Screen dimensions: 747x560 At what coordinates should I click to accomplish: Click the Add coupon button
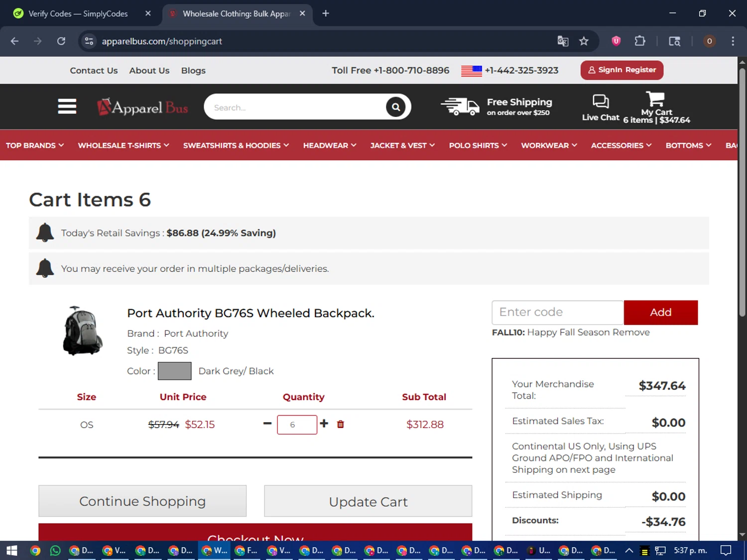(x=661, y=313)
